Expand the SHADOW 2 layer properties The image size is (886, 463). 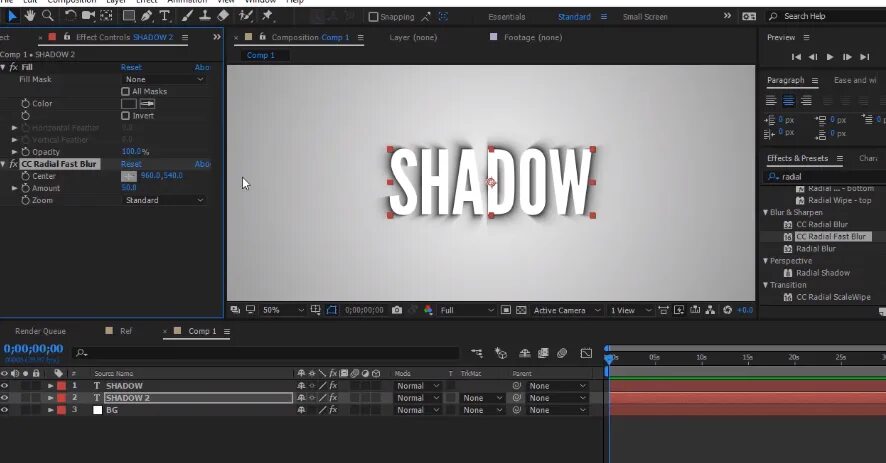pos(50,398)
